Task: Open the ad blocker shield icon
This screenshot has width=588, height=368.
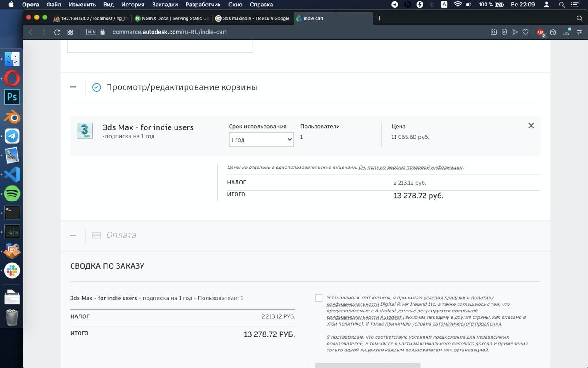Action: click(x=504, y=32)
